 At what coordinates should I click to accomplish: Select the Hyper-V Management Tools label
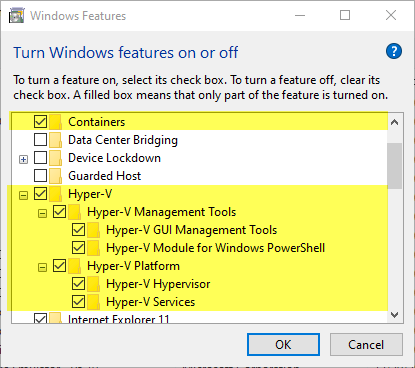(162, 212)
